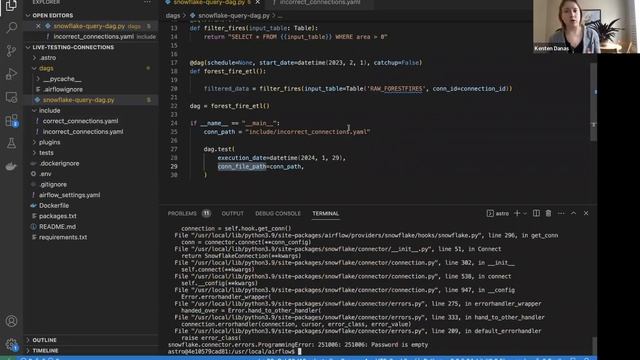Open Run and Debug view
This screenshot has height=360, width=640.
coord(11,74)
